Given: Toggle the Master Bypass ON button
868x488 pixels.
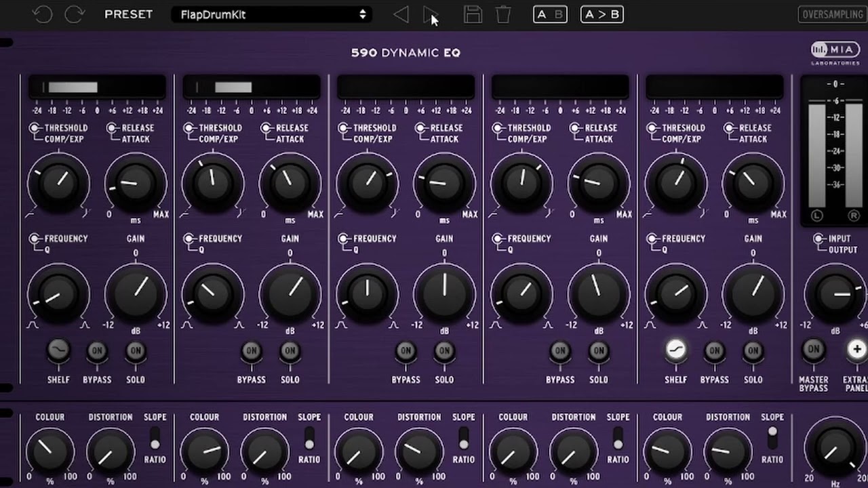Looking at the screenshot, I should point(813,350).
